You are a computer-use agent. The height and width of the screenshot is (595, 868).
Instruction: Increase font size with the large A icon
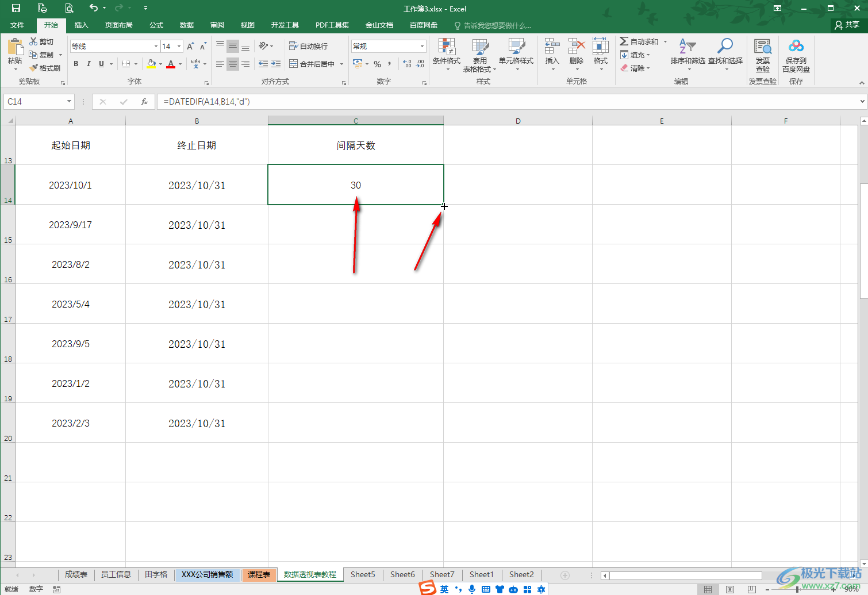pyautogui.click(x=190, y=47)
